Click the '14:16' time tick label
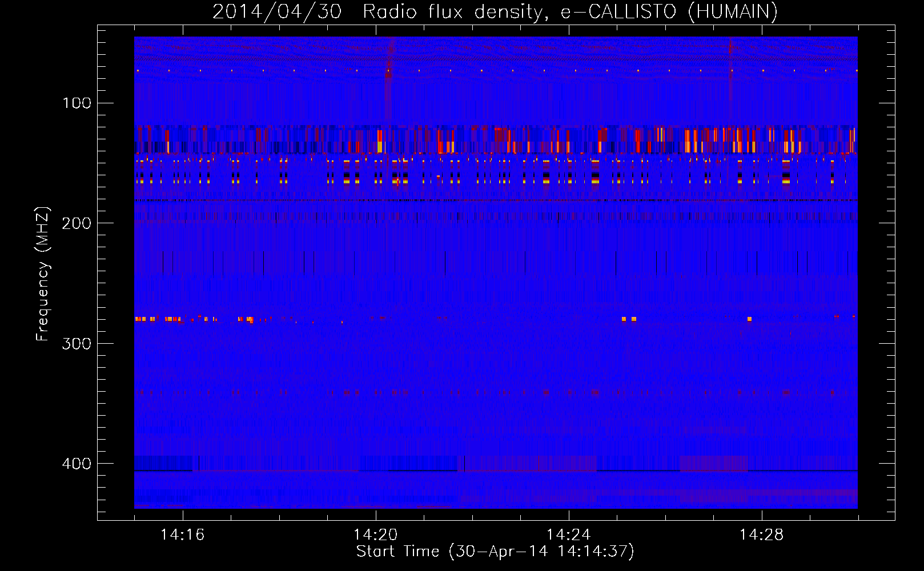 coord(182,535)
